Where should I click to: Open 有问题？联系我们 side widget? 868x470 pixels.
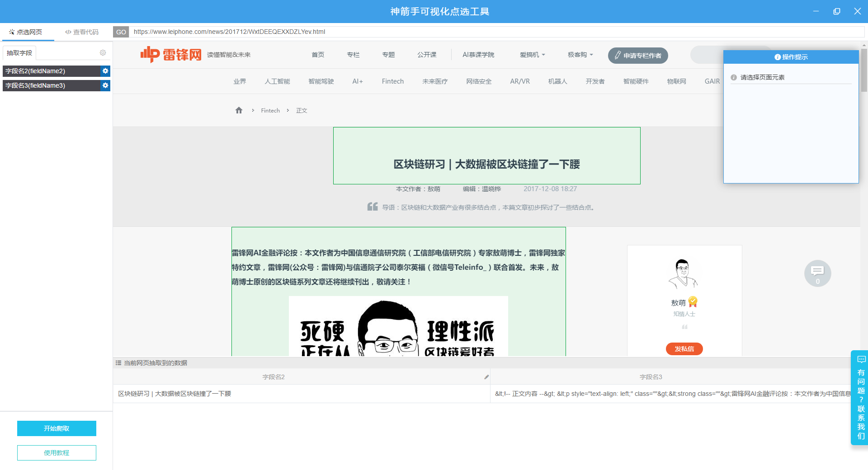(x=860, y=398)
